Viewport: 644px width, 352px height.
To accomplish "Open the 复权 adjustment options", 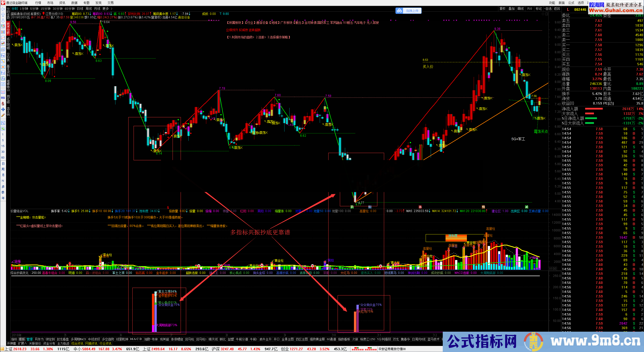I will click(x=502, y=9).
